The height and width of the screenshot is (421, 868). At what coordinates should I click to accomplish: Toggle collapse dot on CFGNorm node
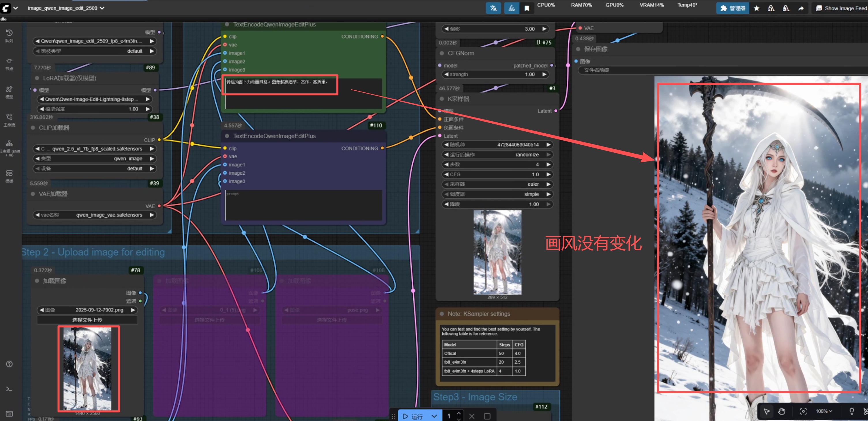pos(442,53)
